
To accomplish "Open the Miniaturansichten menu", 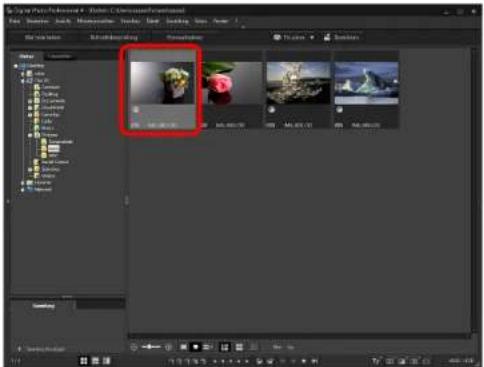I will [x=96, y=21].
